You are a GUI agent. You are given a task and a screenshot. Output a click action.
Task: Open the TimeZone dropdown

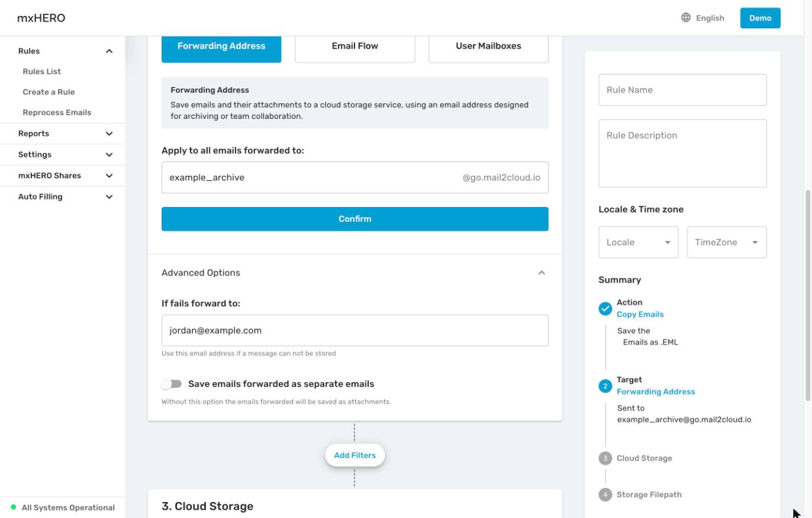click(727, 242)
